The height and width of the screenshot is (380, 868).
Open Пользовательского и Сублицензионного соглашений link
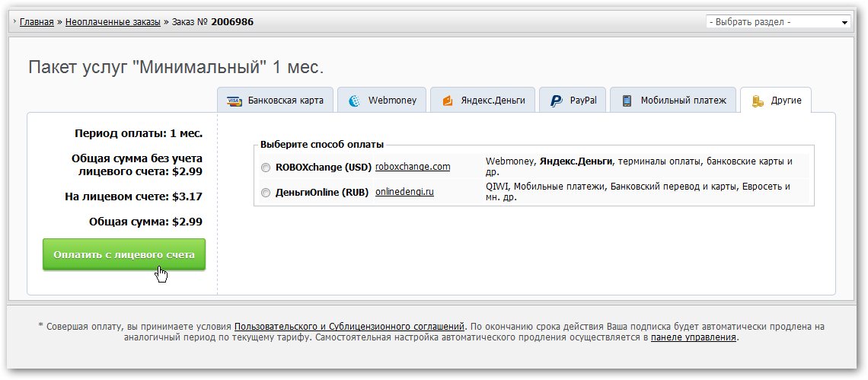coord(349,326)
